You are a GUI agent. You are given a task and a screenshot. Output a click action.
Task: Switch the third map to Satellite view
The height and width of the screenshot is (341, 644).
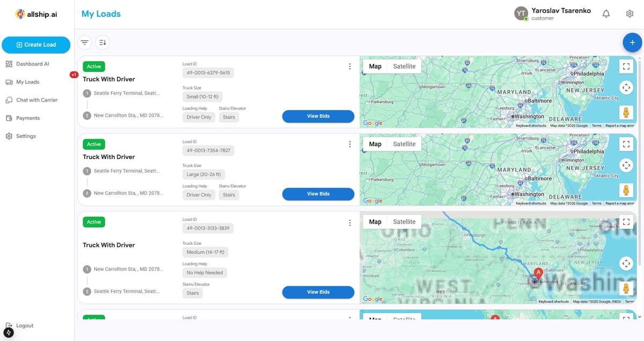pyautogui.click(x=404, y=221)
